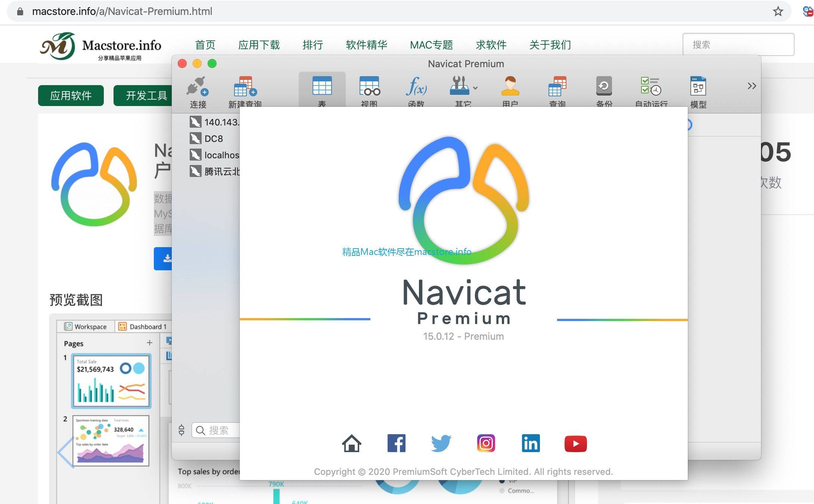Switch to the Workspace tab in preview
The width and height of the screenshot is (814, 504).
tap(86, 327)
